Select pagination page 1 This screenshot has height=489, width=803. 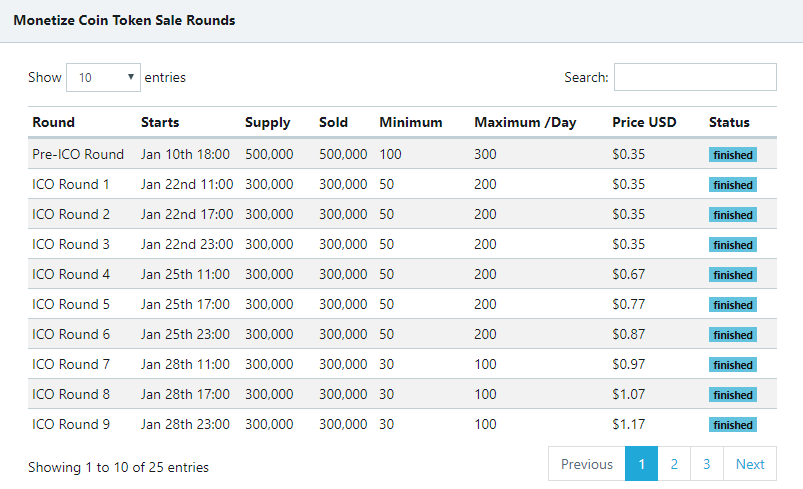coord(641,464)
